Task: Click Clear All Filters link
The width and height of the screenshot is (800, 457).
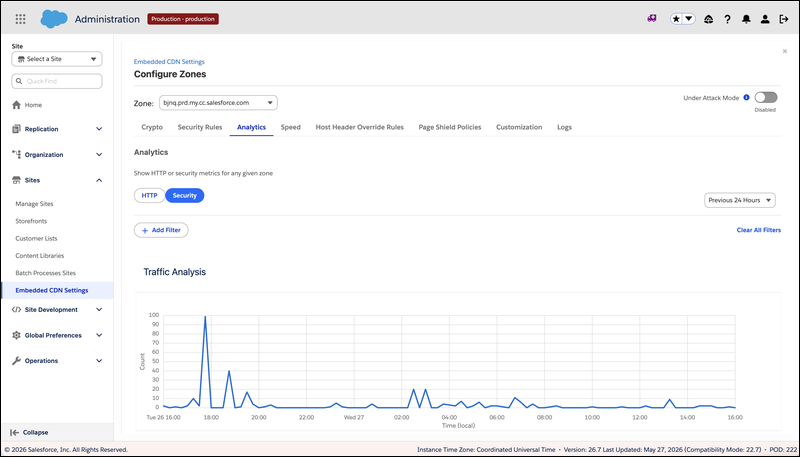Action: 759,230
